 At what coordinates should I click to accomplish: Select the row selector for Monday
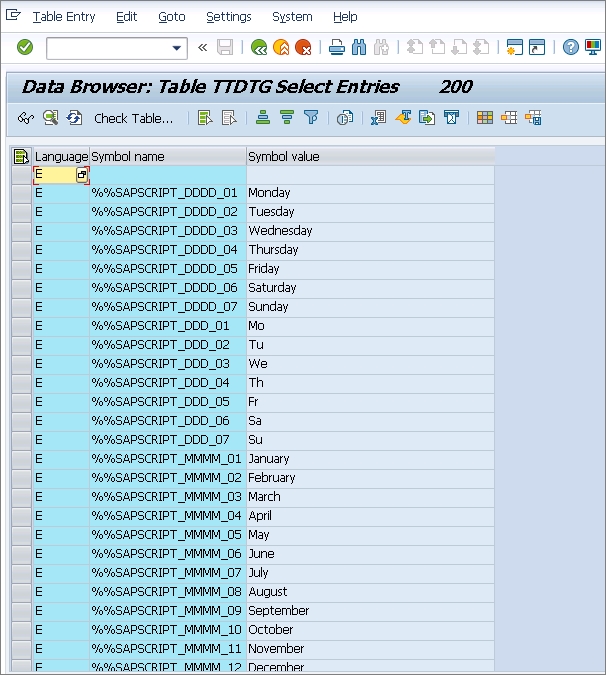(22, 193)
